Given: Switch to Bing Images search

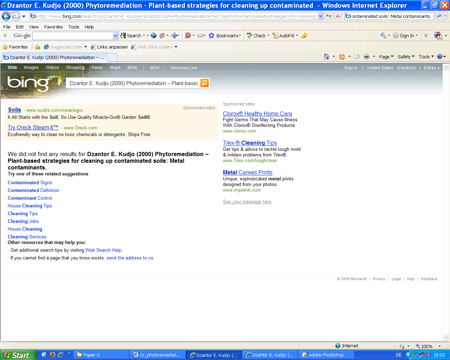Looking at the screenshot, I should tap(31, 67).
